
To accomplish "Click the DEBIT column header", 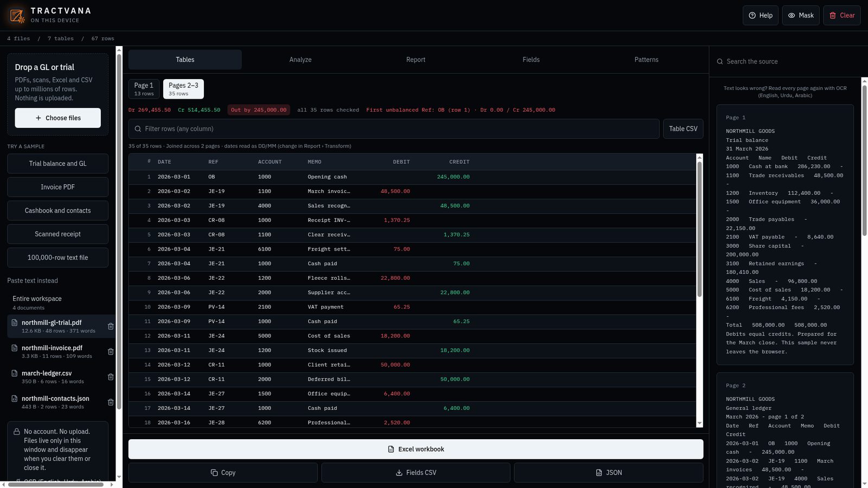I will (401, 162).
